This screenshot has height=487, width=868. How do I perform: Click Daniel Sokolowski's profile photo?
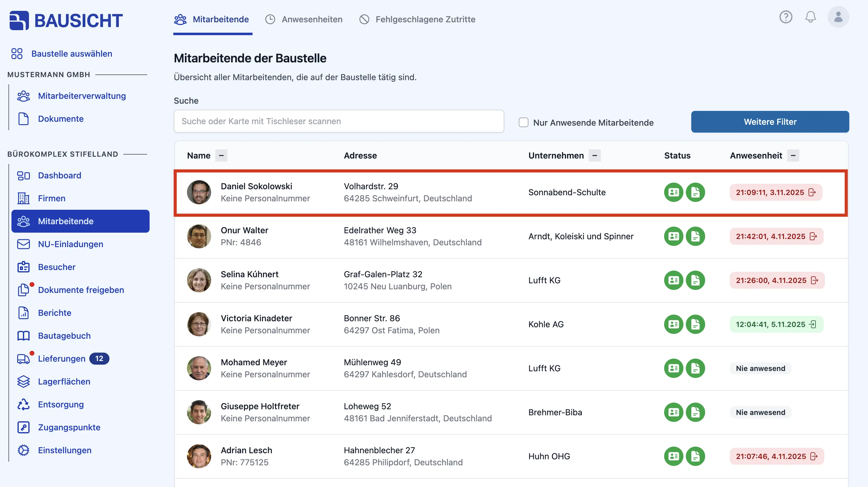point(199,192)
